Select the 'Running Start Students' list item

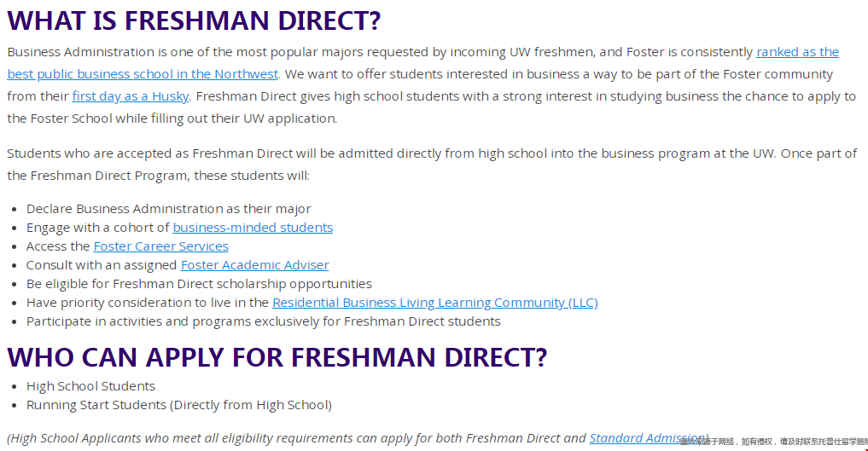coord(178,405)
